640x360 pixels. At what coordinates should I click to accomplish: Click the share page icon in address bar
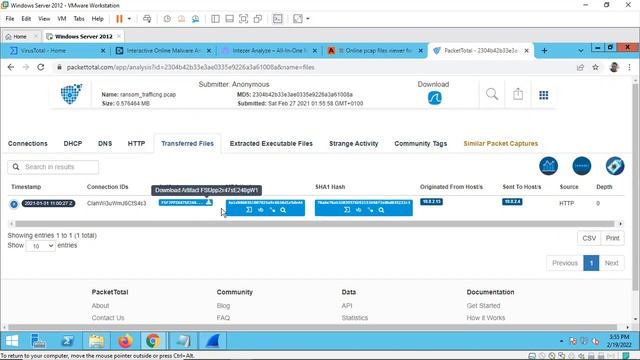coord(580,67)
